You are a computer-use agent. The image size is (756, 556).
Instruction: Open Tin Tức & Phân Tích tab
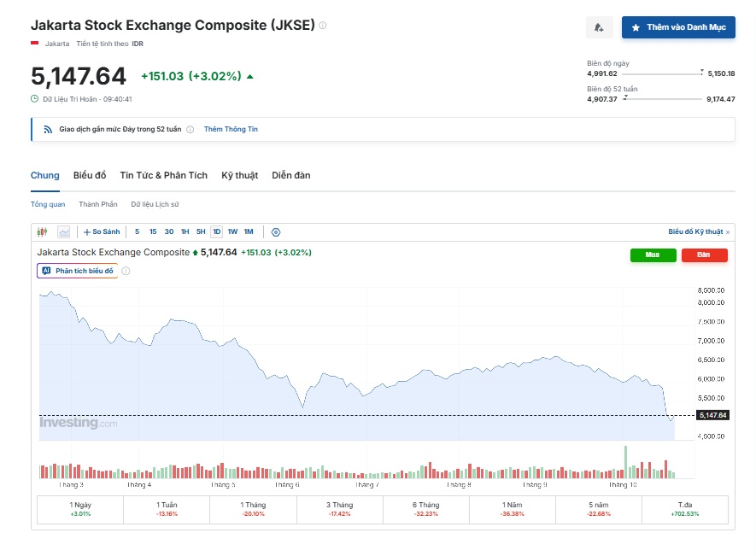point(163,175)
